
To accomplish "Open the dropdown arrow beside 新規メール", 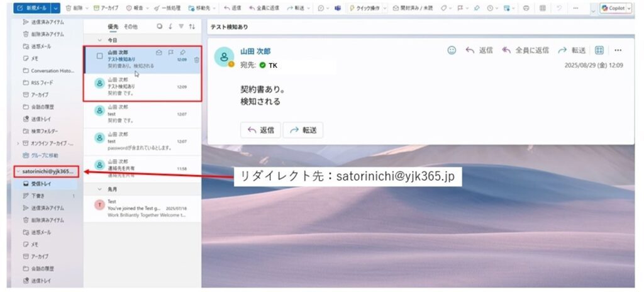I will (x=56, y=8).
